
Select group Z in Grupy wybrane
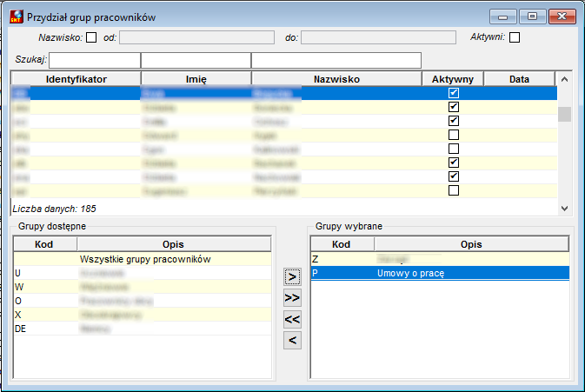(440, 259)
